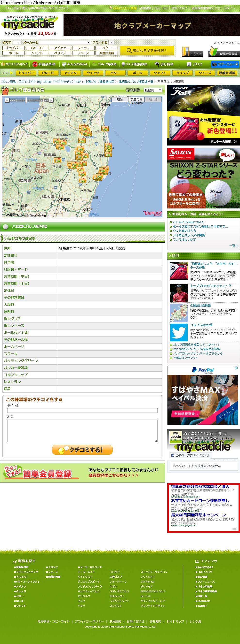The image size is (240, 644).
Task: Click the ログイン door icon button
Action: (192, 52)
